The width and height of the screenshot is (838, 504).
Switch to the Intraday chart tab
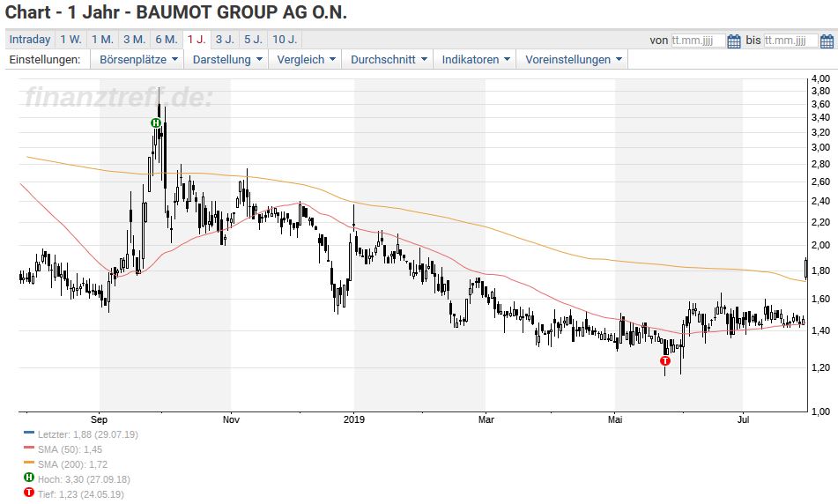tap(30, 40)
